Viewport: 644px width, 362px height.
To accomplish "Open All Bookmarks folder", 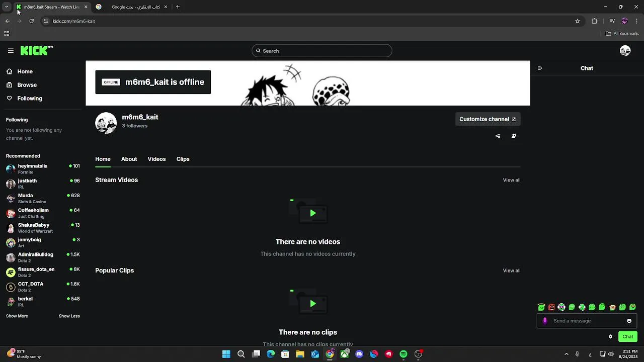I will 622,34.
